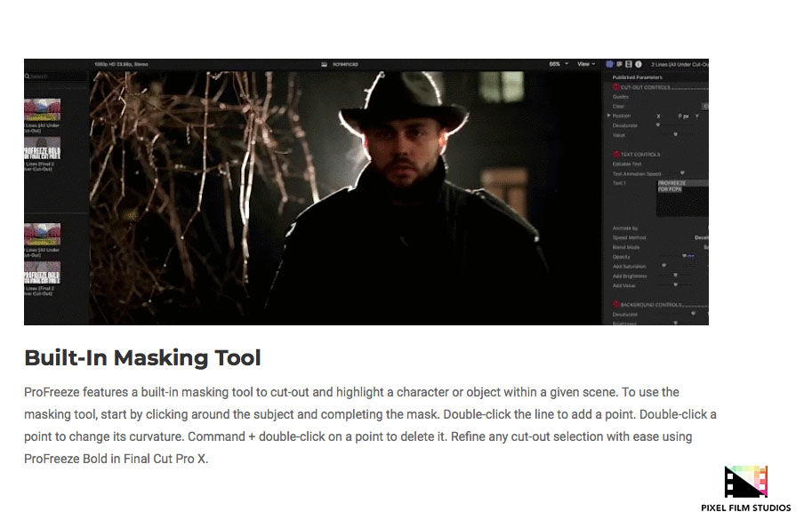Adjust the Desaturate slider under Background Controls
The width and height of the screenshot is (812, 520).
(693, 314)
